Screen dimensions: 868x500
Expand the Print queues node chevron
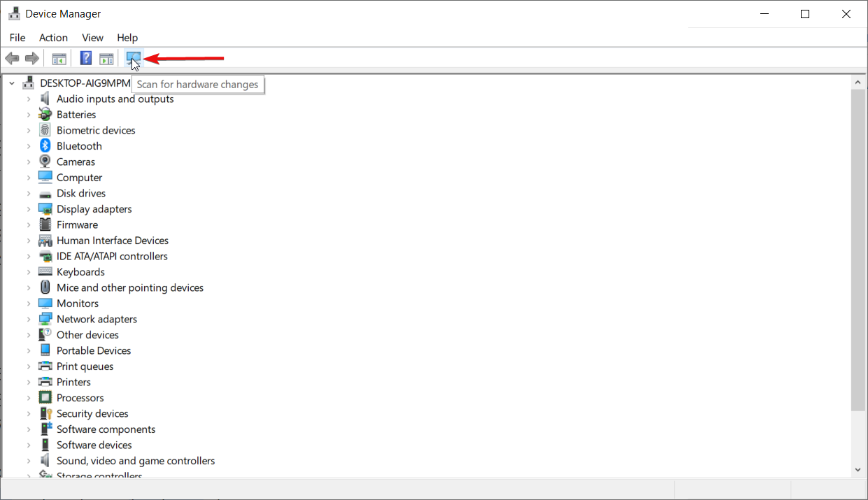[29, 366]
